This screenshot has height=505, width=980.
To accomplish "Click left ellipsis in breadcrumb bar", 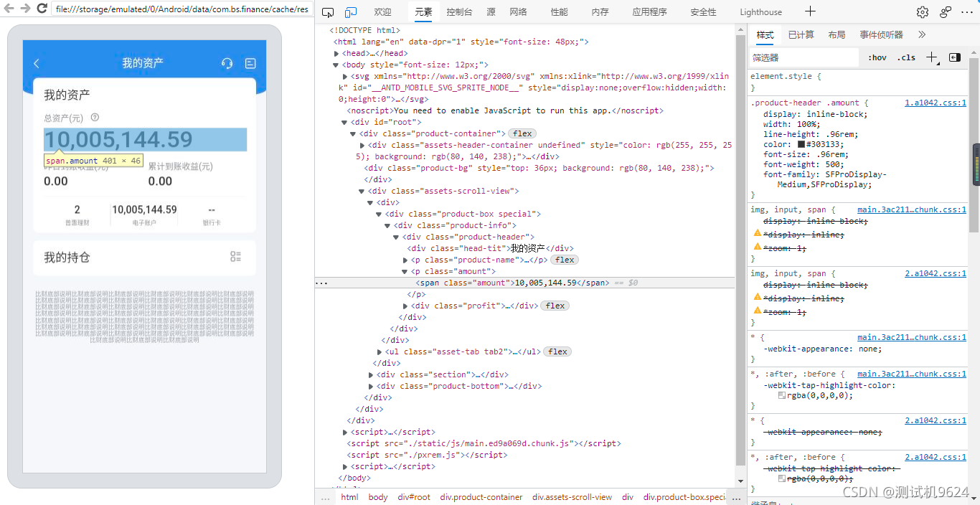I will point(325,497).
